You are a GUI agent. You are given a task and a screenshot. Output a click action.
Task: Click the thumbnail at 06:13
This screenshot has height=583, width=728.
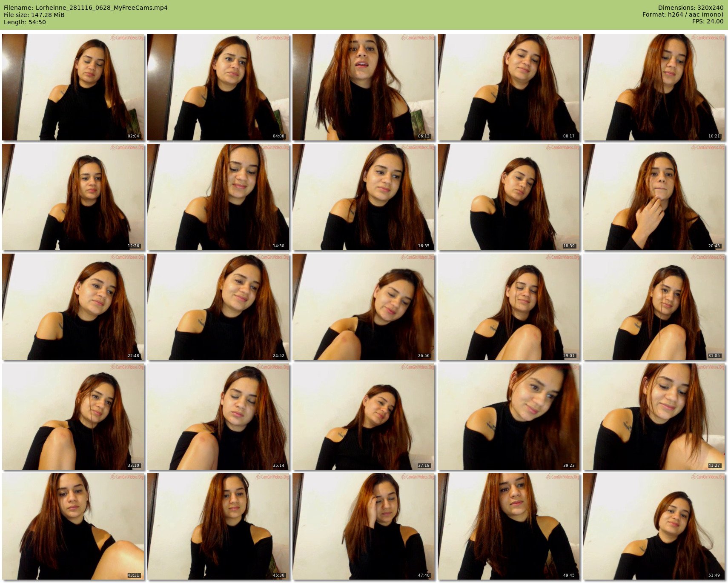coord(364,87)
